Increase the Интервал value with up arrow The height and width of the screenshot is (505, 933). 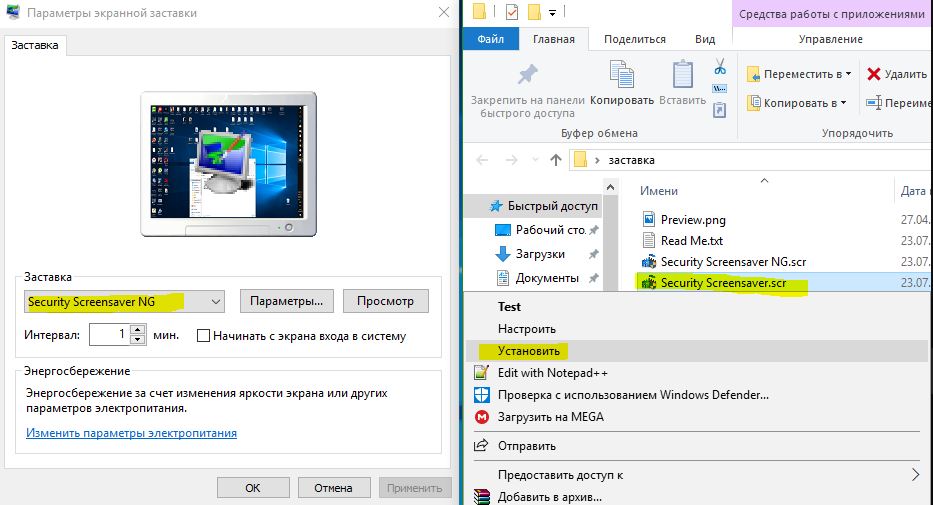[137, 330]
